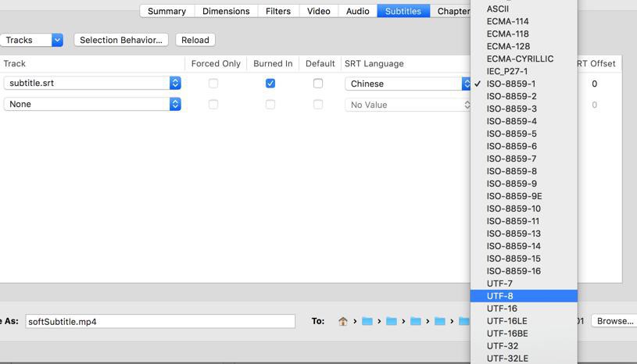Choose ECMA-114 encoding

tap(524, 22)
